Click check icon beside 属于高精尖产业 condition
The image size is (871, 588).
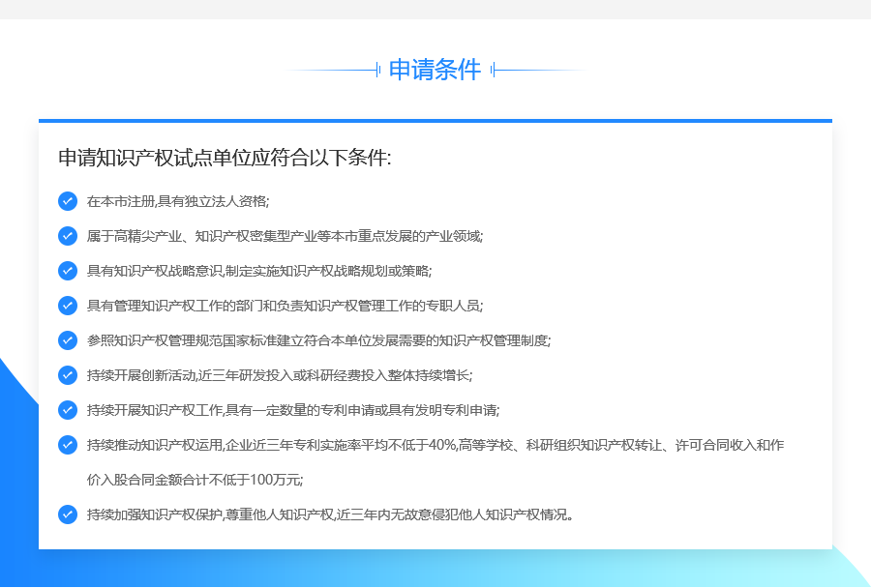68,236
